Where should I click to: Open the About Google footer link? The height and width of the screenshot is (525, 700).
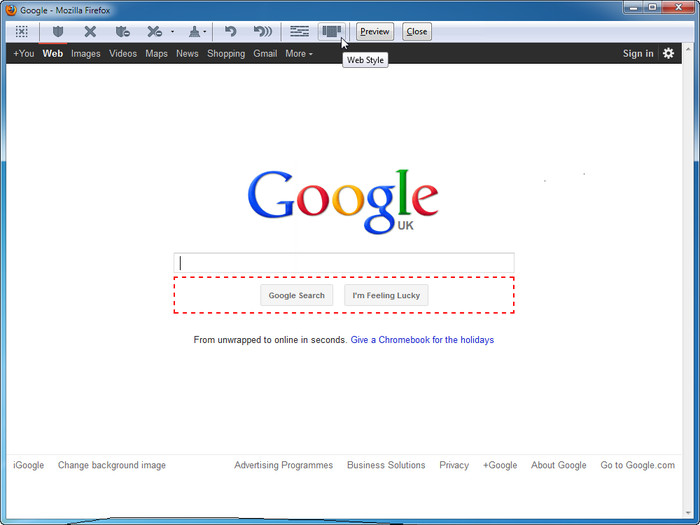click(558, 465)
